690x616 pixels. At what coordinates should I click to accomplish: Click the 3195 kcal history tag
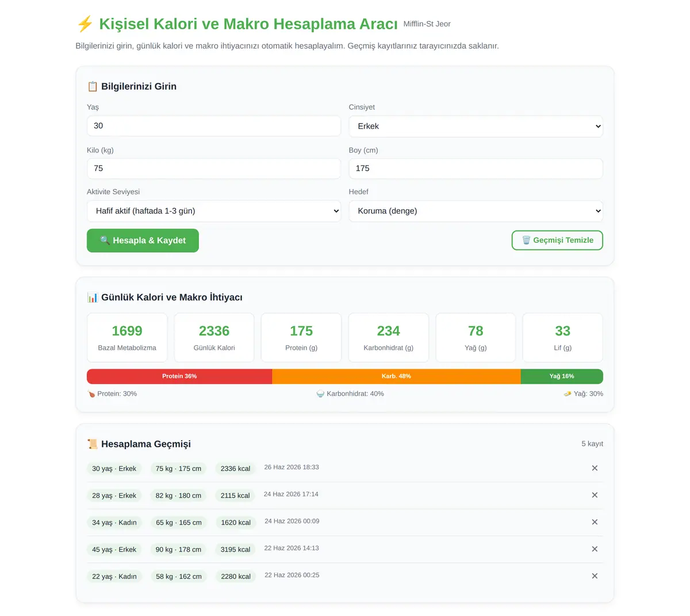pos(235,550)
